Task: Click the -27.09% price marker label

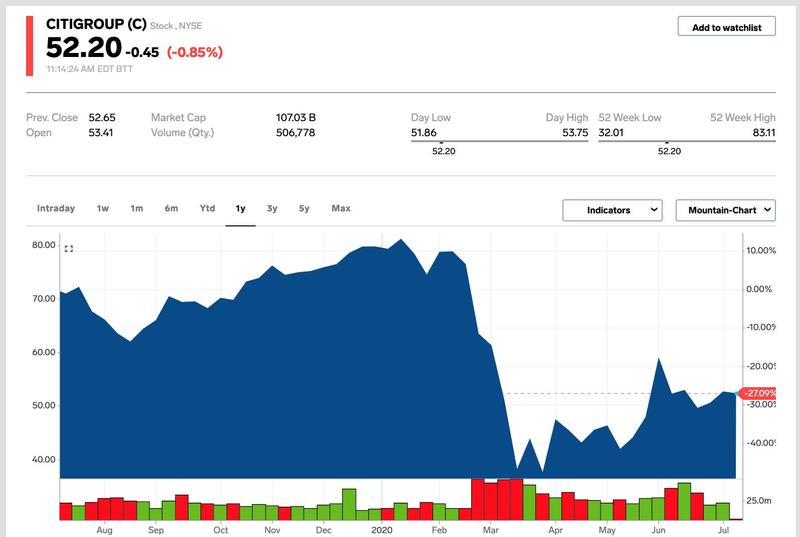Action: point(758,393)
